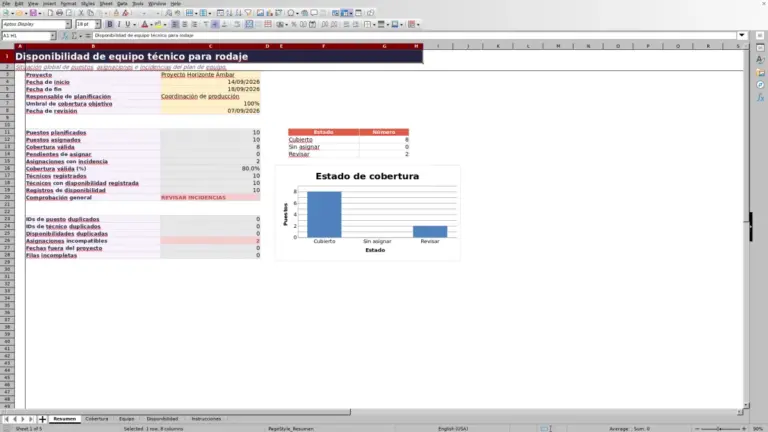This screenshot has width=768, height=432.
Task: Switch to the Cobertura sheet tab
Action: (x=96, y=419)
